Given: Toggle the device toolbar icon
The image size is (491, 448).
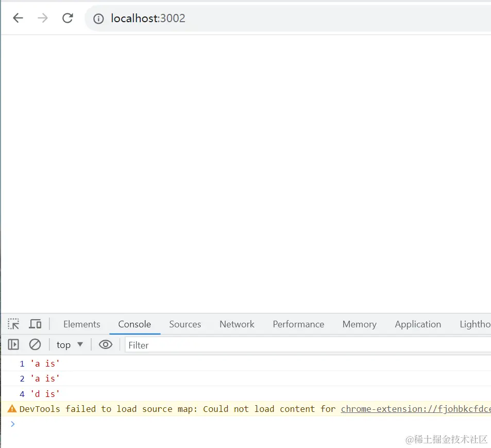Looking at the screenshot, I should point(35,324).
